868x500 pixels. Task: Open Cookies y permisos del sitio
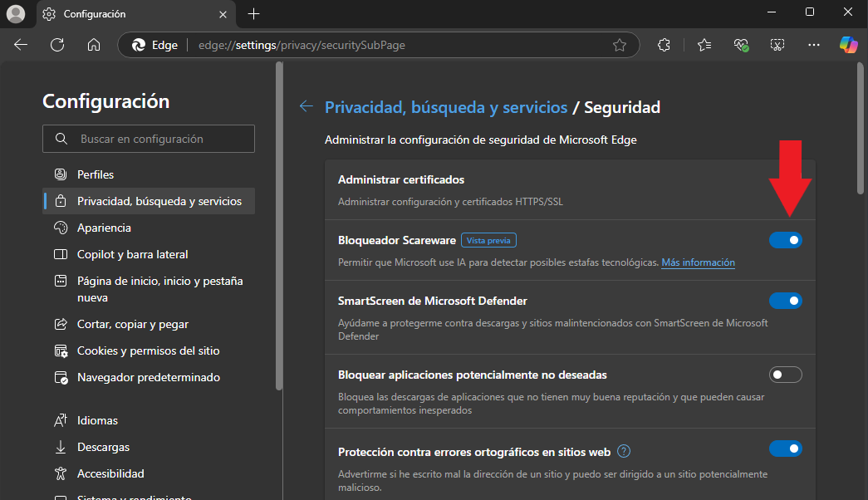149,350
